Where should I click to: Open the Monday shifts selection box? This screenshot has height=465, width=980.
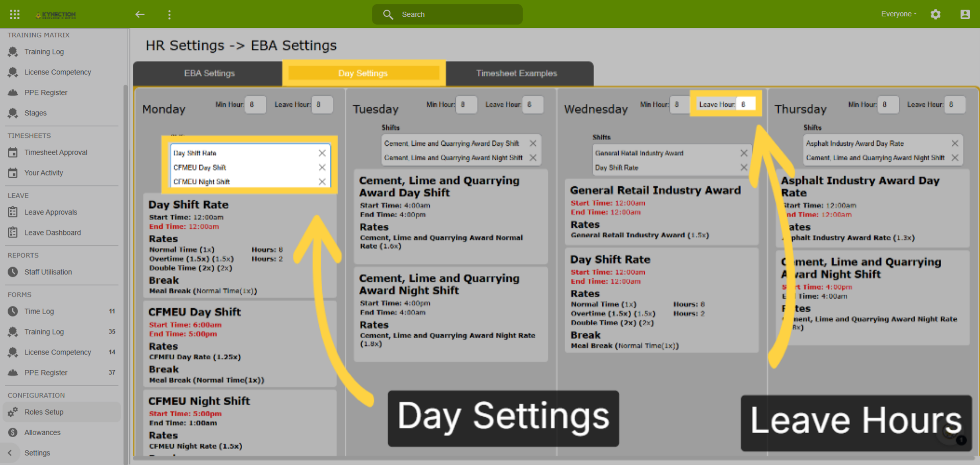[250, 167]
